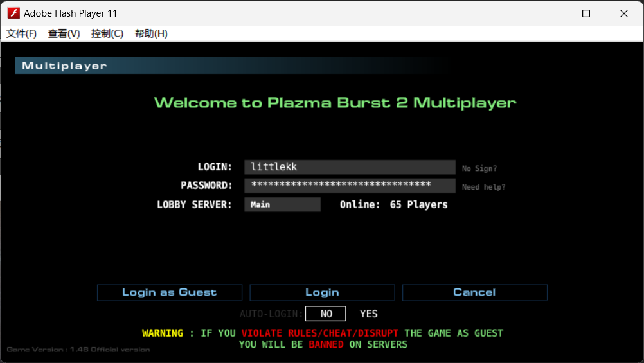Image resolution: width=644 pixels, height=363 pixels.
Task: Open the 文件(F) menu
Action: pyautogui.click(x=21, y=33)
